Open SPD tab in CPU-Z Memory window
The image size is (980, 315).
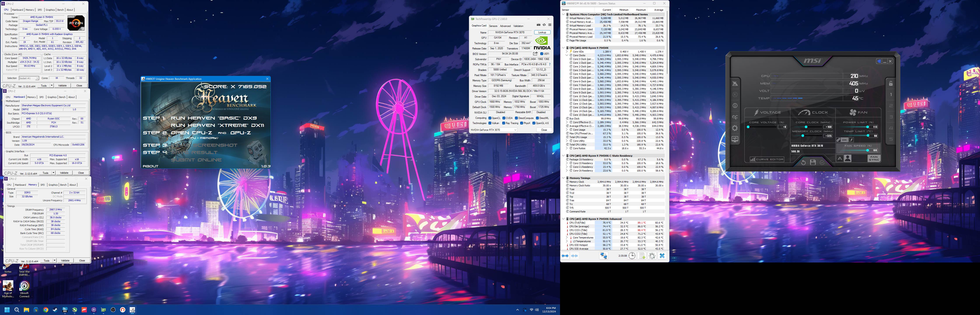43,185
